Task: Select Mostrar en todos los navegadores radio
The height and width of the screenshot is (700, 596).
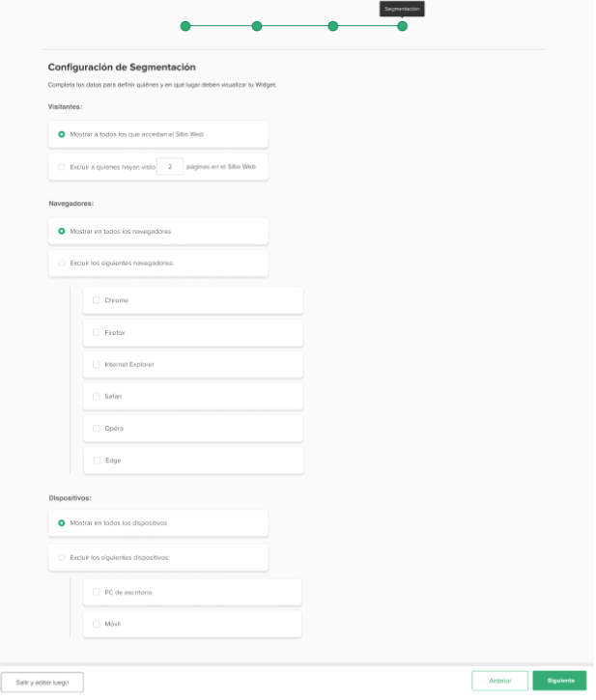Action: pyautogui.click(x=62, y=232)
